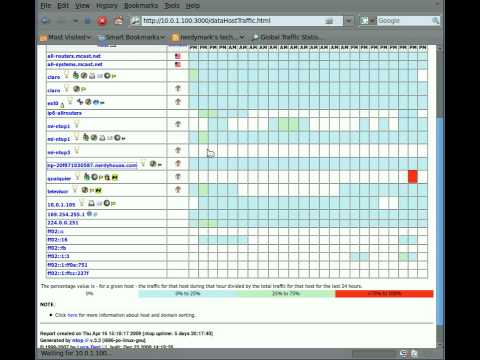Click the green '25% to 75%' legend swatch
Viewport: 480px width, 360px height.
[286, 294]
